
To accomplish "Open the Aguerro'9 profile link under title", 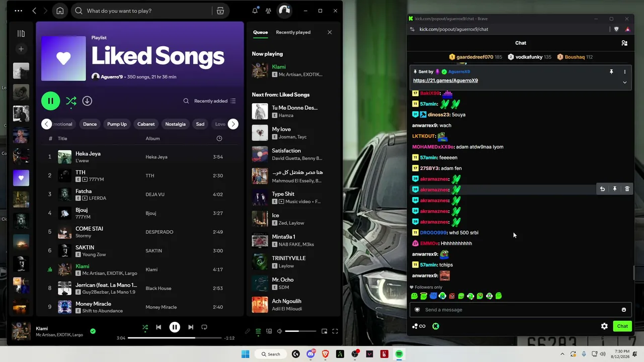I will tap(112, 77).
